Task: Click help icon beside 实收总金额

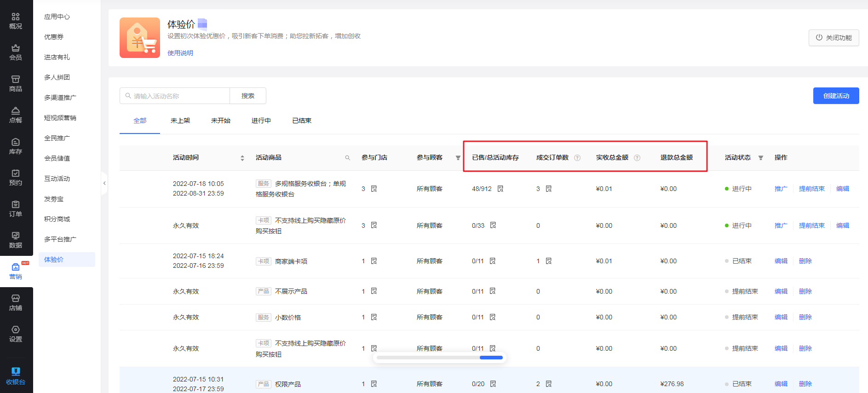Action: 637,158
